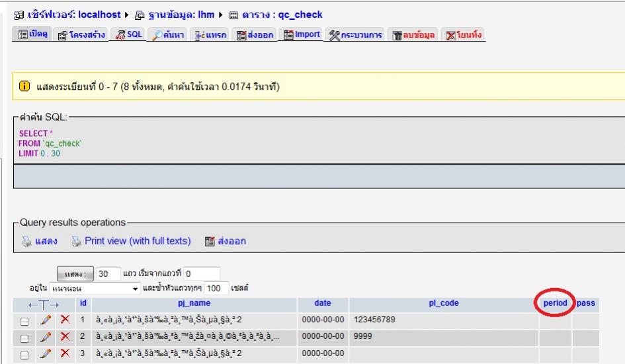Edit row id 1 with pencil icon
The width and height of the screenshot is (625, 364).
tap(46, 319)
